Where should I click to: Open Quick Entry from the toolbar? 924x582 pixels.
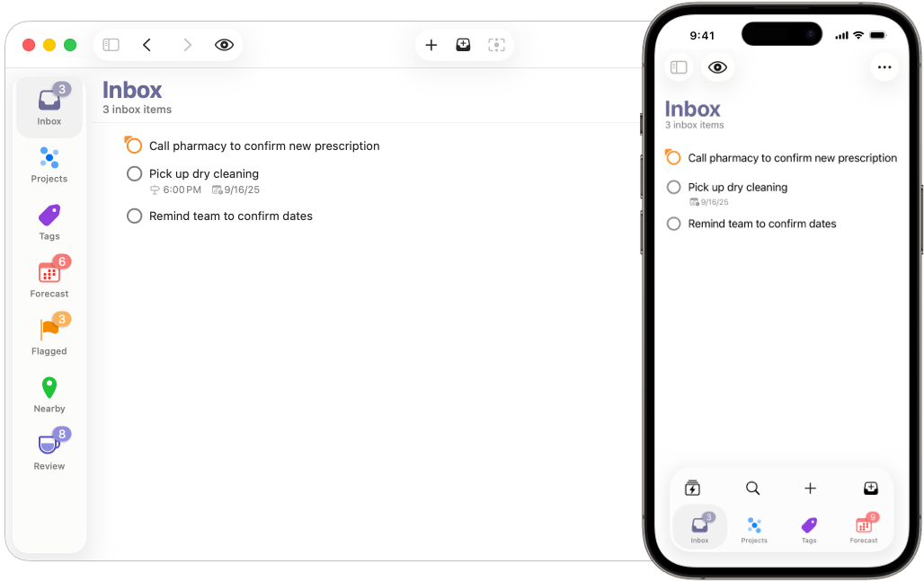(463, 44)
